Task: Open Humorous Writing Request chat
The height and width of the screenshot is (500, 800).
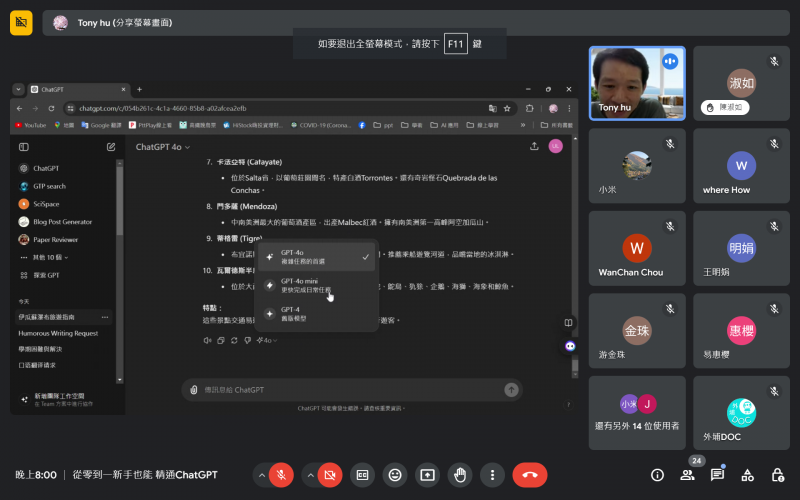Action: point(58,333)
